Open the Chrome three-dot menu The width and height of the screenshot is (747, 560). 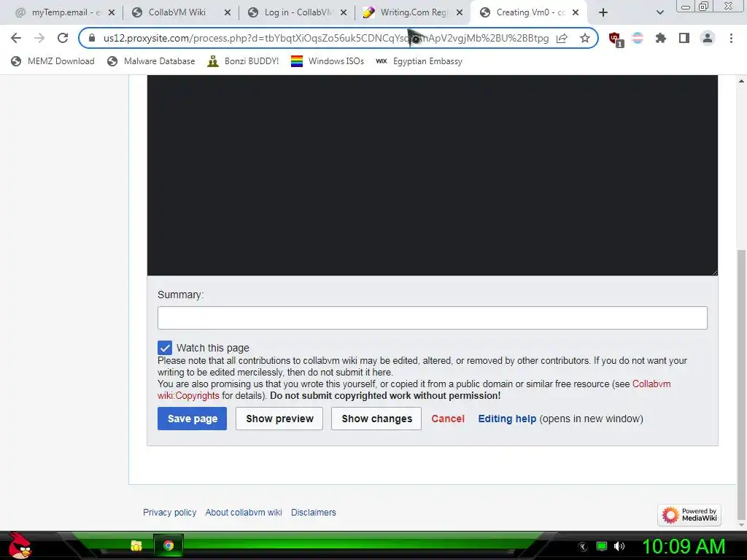(731, 38)
